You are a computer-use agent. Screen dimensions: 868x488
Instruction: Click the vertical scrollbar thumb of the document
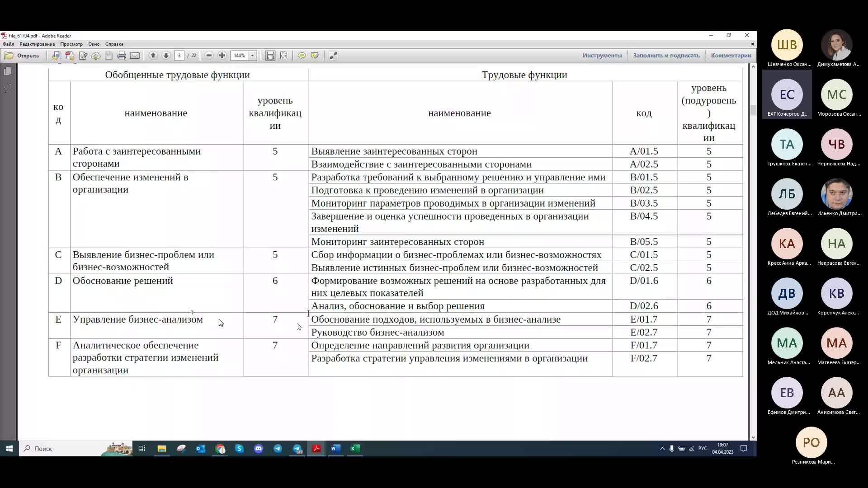point(753,110)
